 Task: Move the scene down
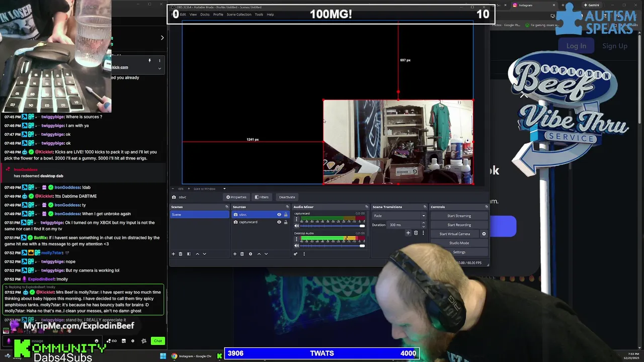click(204, 254)
